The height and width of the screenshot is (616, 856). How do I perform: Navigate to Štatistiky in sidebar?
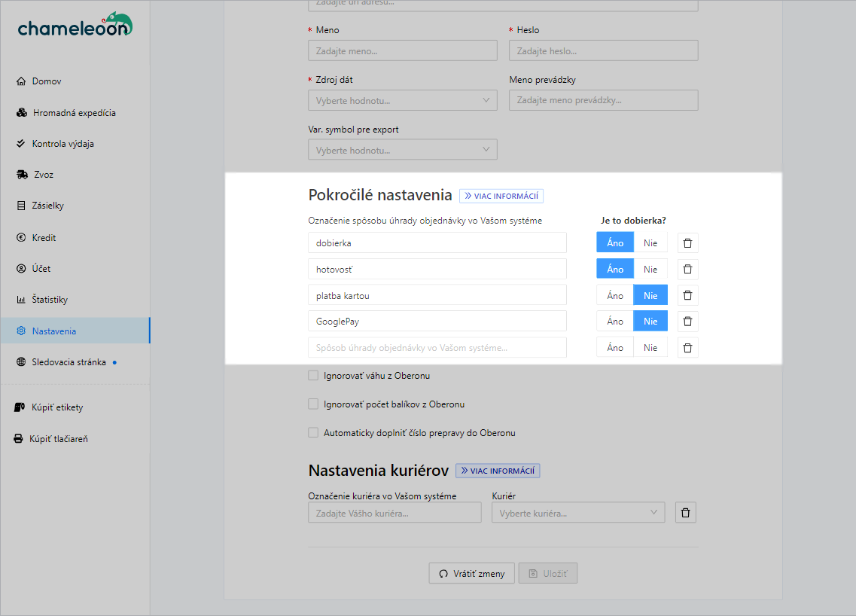tap(50, 300)
